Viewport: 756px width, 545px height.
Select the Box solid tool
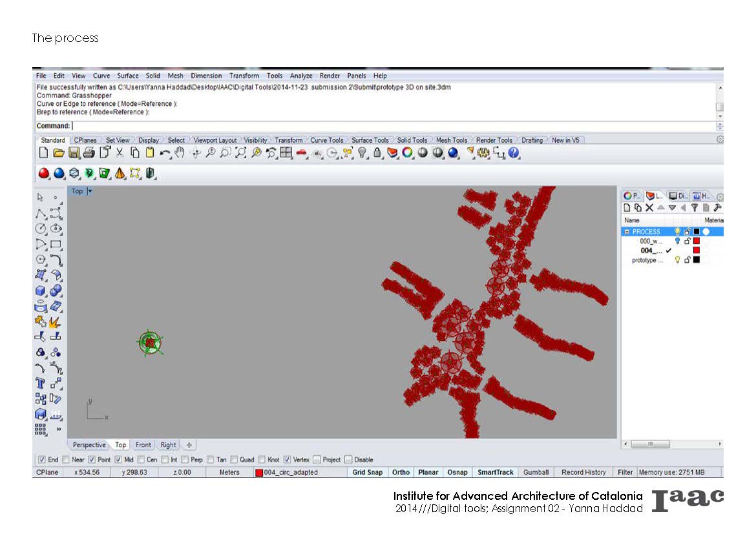41,291
